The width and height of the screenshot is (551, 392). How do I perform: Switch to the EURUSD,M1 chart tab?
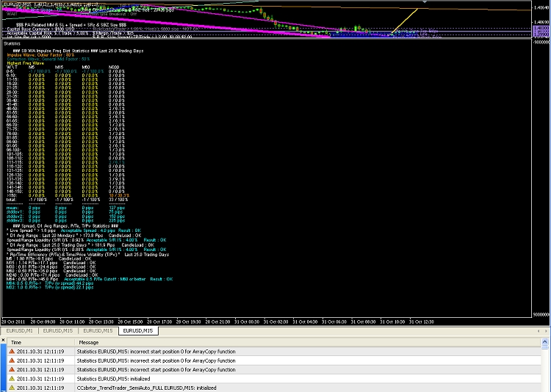pyautogui.click(x=20, y=331)
